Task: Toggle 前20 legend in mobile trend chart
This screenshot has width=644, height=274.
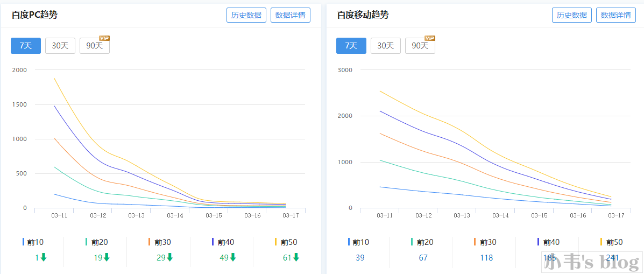Action: coord(422,242)
